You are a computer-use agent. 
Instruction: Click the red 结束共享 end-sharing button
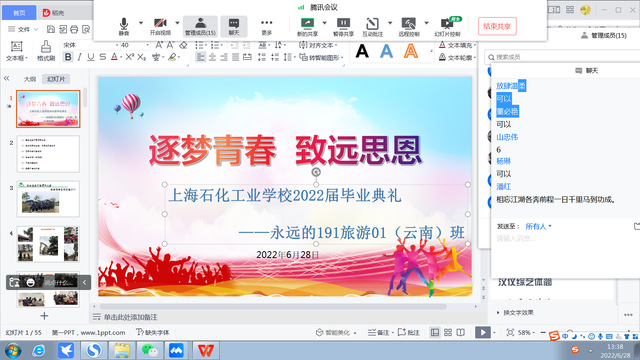[497, 26]
